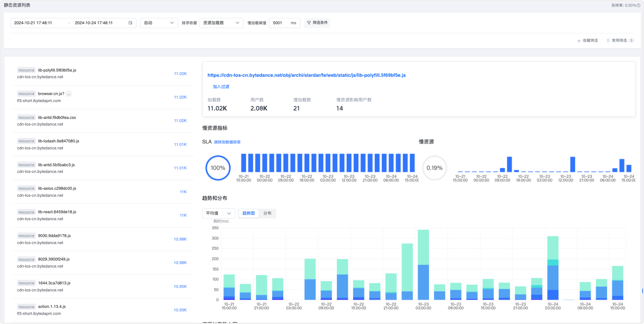The height and width of the screenshot is (324, 644).
Task: Select the 9030.9dda9178.js resource row
Action: 102,239
